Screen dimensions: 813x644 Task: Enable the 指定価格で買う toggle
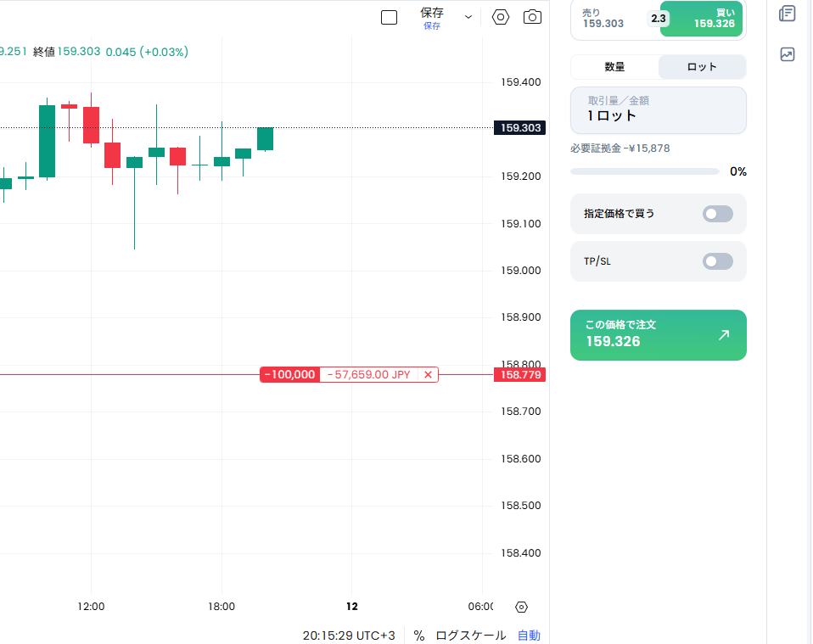(718, 214)
